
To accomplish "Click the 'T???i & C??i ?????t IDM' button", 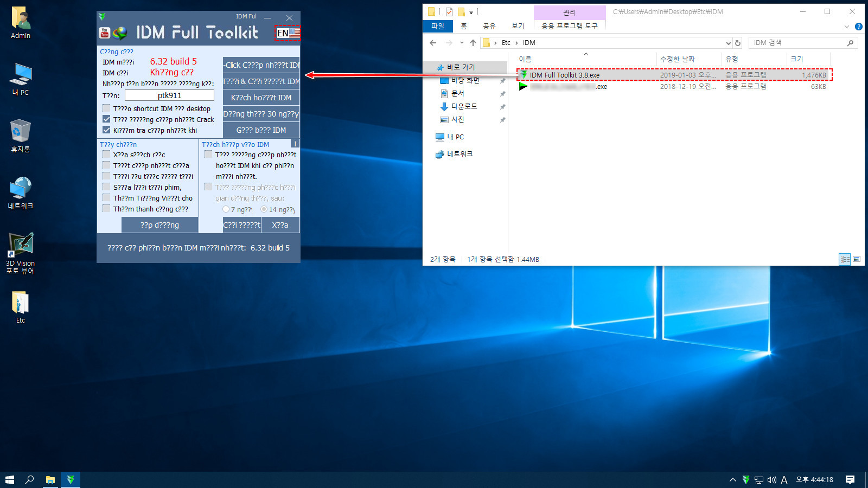I will click(x=261, y=81).
